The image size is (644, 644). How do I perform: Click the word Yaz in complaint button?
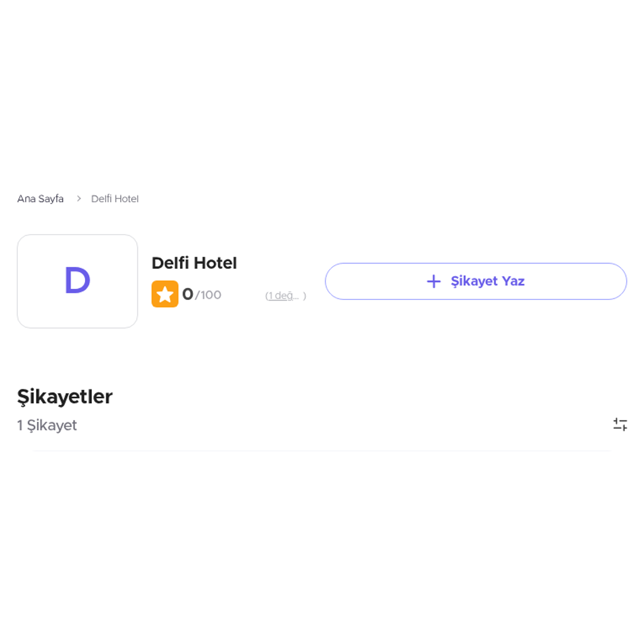513,281
